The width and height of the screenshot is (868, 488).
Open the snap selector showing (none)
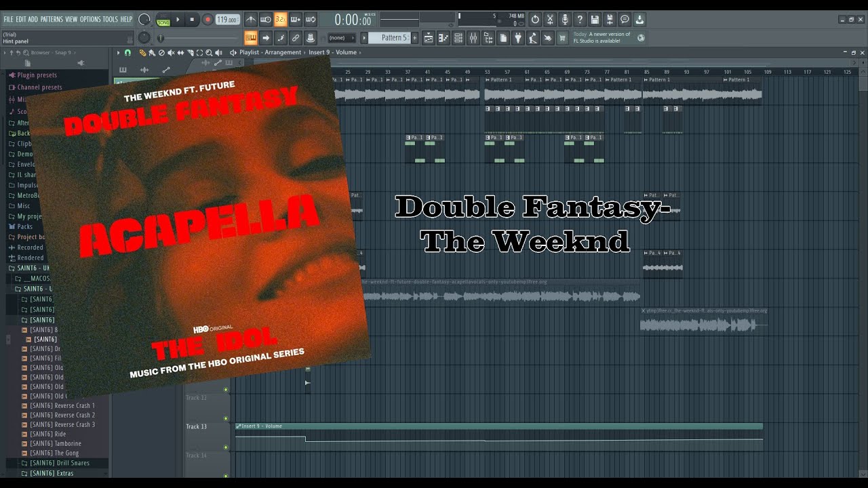(342, 38)
